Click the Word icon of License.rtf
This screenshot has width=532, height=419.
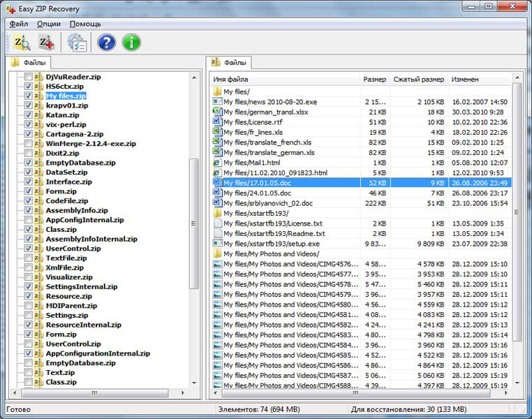pos(217,122)
